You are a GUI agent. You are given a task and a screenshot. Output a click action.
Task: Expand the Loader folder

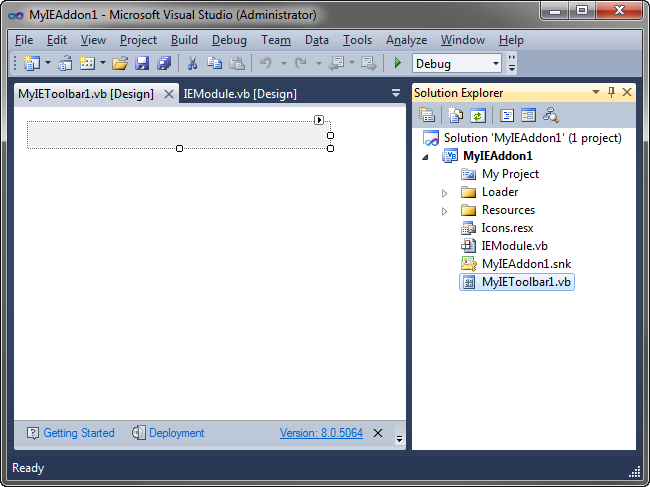444,193
